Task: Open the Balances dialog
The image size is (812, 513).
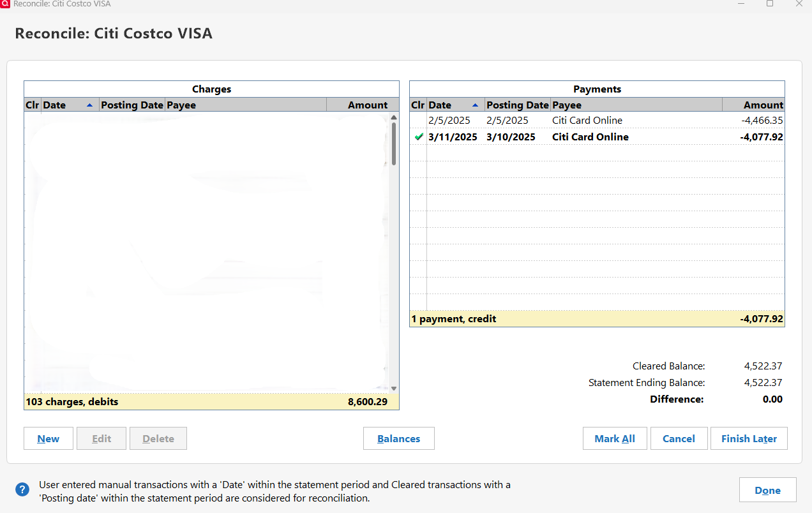Action: pyautogui.click(x=399, y=438)
